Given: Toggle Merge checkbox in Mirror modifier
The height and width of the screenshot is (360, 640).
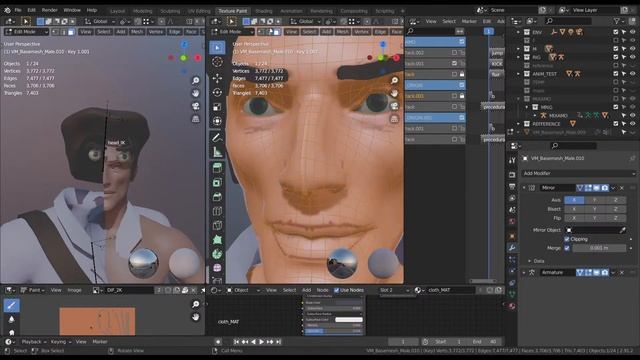Looking at the screenshot, I should coord(567,248).
